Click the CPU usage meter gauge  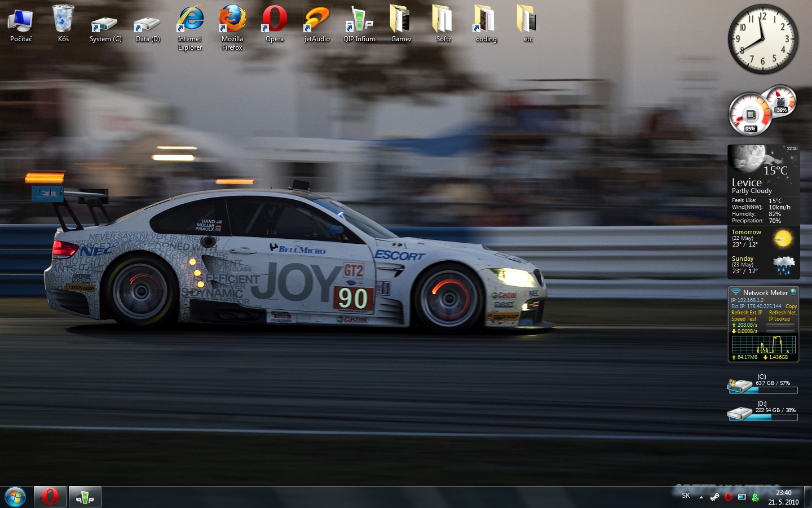(x=749, y=115)
